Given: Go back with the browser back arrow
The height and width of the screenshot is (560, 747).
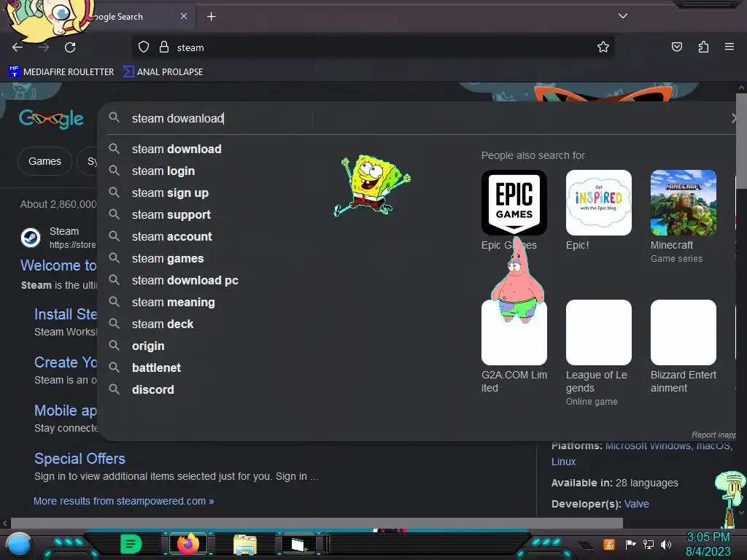Looking at the screenshot, I should point(18,47).
